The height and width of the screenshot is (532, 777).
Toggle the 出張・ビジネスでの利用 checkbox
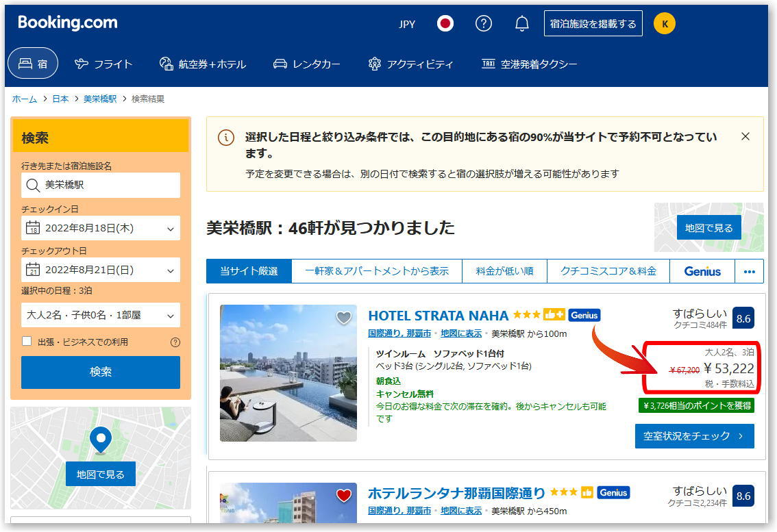[27, 341]
